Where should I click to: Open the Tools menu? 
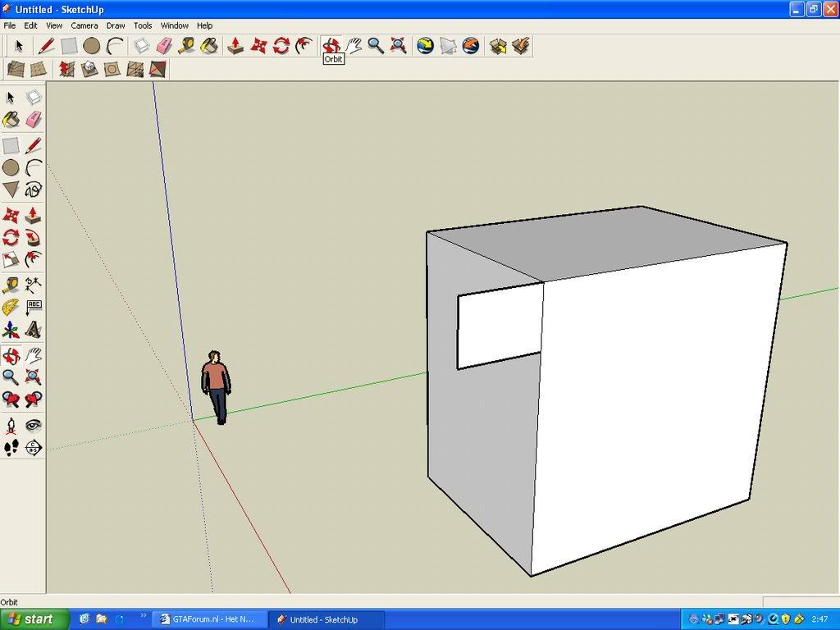pos(143,25)
